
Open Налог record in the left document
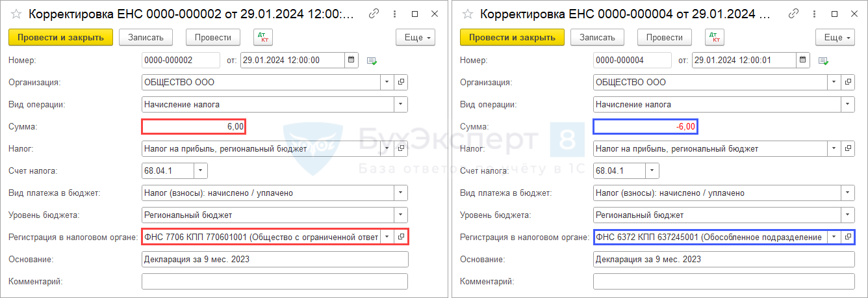click(x=401, y=149)
